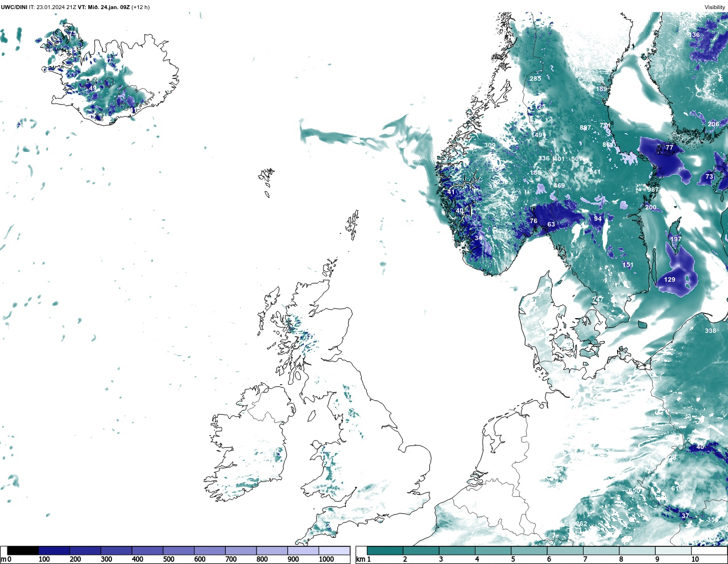Click the visibility value '189' on the map

click(x=601, y=89)
